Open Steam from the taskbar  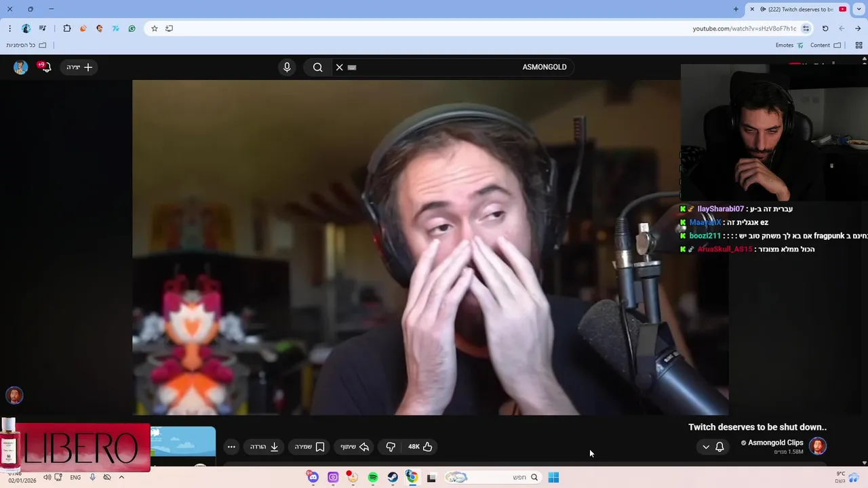click(x=393, y=477)
